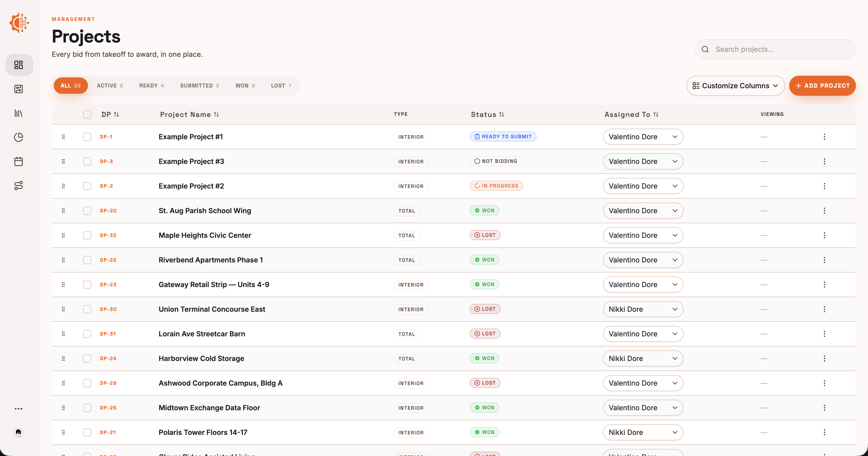This screenshot has width=868, height=456.
Task: Sort by Status column arrows
Action: pyautogui.click(x=502, y=115)
